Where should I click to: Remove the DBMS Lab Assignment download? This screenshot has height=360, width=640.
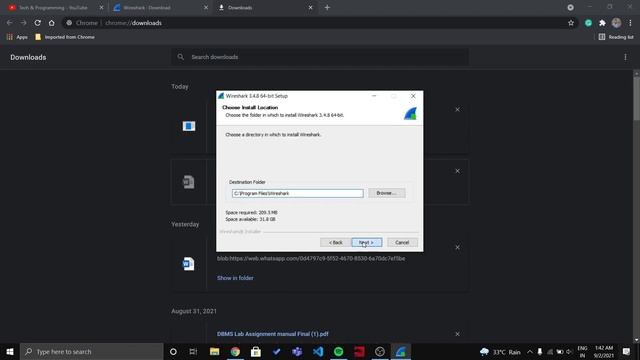click(458, 334)
